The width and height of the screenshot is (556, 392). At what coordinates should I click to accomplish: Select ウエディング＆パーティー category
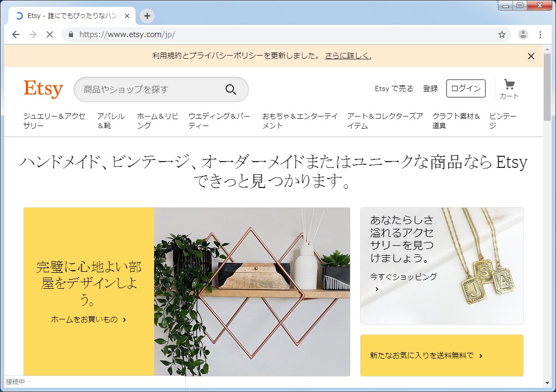point(219,121)
